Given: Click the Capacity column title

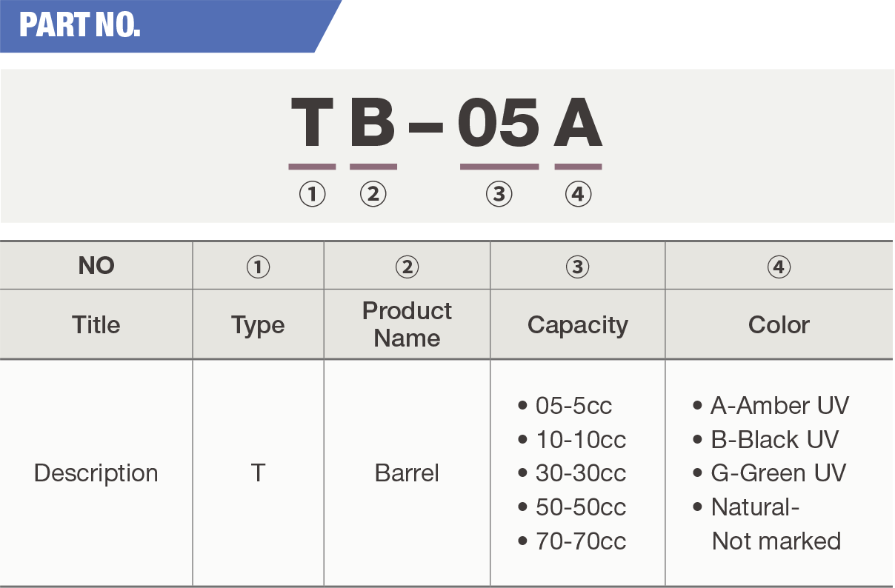Looking at the screenshot, I should click(577, 325).
